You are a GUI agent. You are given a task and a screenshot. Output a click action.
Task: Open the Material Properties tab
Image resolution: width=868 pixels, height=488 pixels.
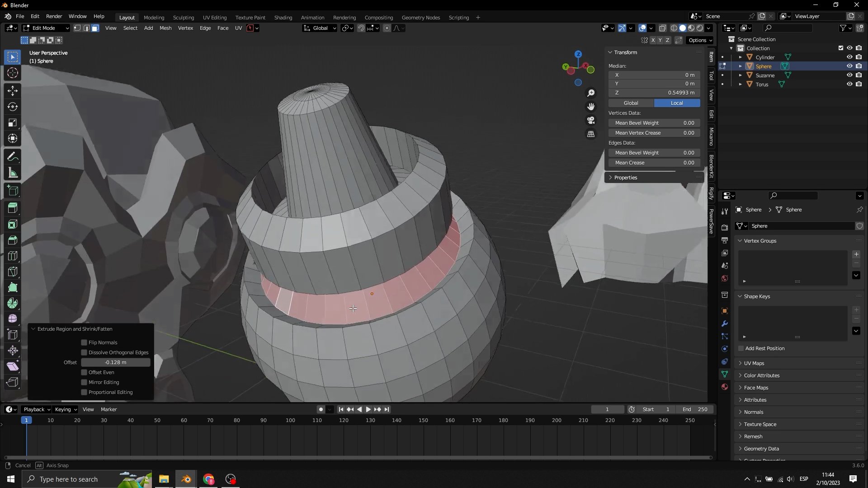(x=725, y=387)
